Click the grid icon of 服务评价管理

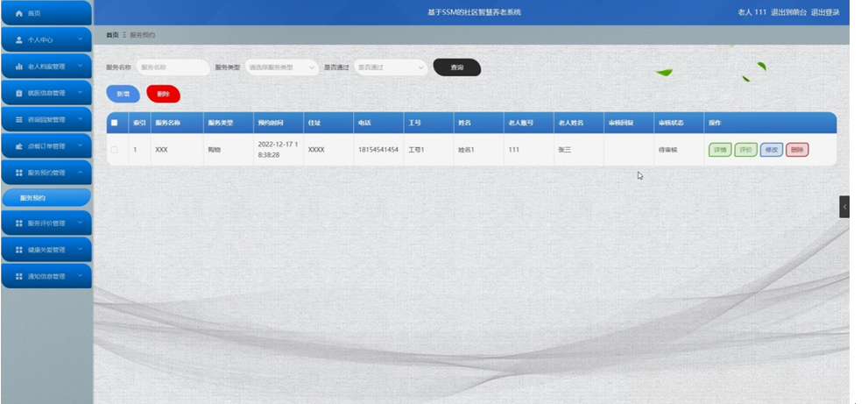(x=19, y=223)
